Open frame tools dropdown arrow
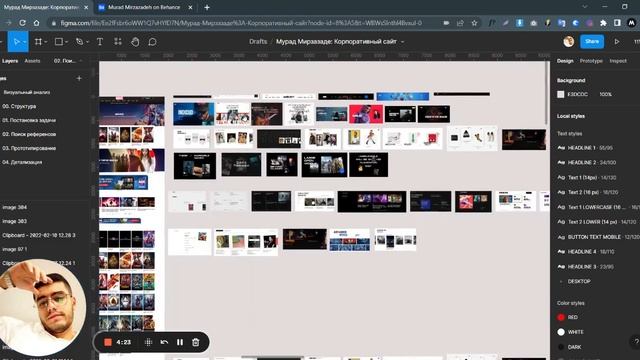Screen dimensions: 640x360 pos(46,42)
